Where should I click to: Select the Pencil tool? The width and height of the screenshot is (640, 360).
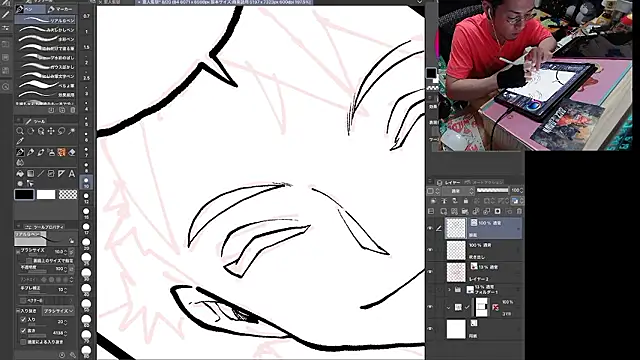tap(30, 152)
